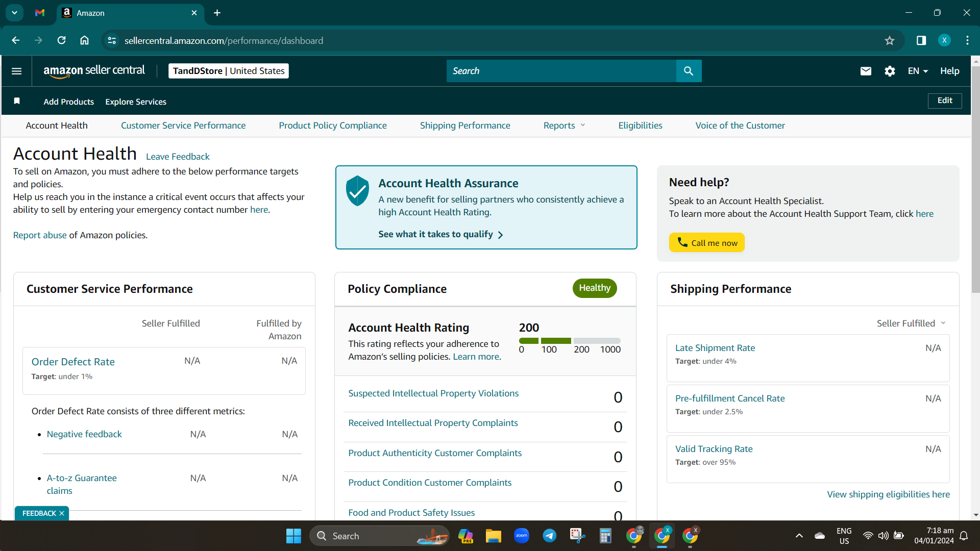Open Suspected Intellectual Property Violations

433,393
